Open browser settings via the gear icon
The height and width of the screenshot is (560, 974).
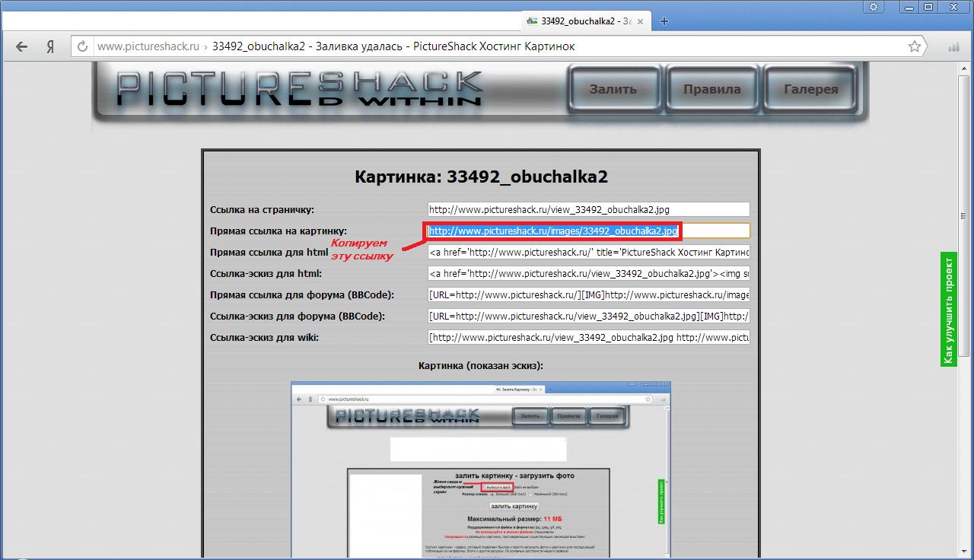point(874,7)
